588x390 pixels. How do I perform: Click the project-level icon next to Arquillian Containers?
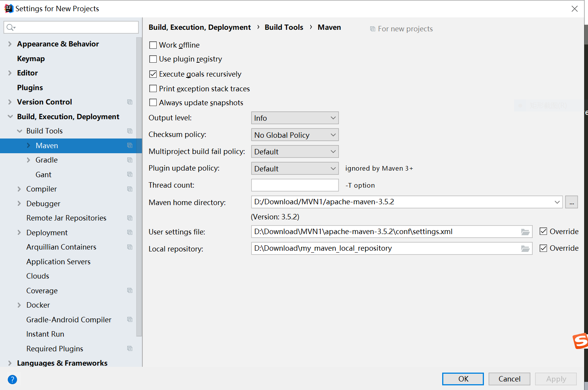click(x=130, y=247)
